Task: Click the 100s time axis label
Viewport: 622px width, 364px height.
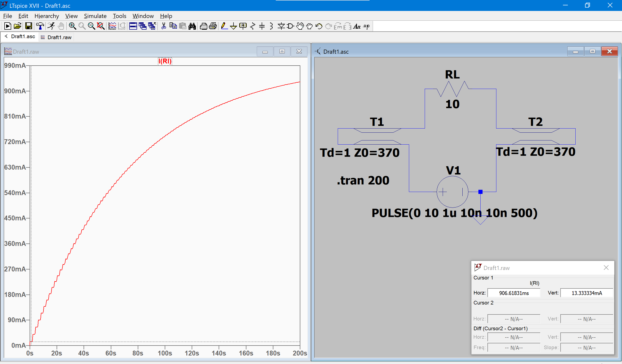Action: (x=165, y=353)
